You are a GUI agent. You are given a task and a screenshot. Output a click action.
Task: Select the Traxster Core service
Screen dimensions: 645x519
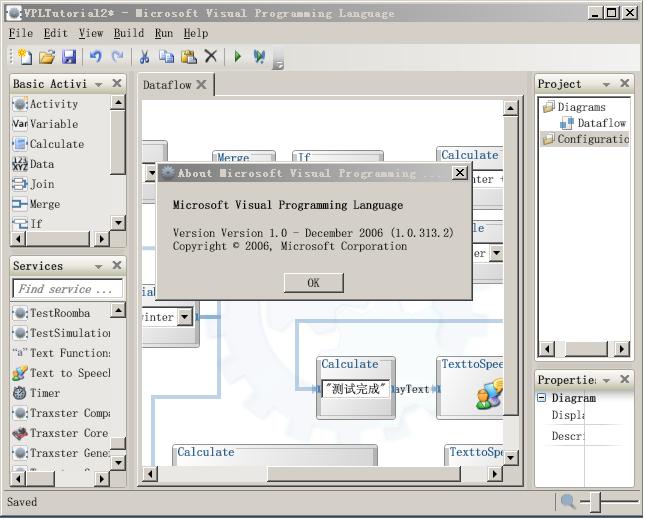pyautogui.click(x=60, y=433)
